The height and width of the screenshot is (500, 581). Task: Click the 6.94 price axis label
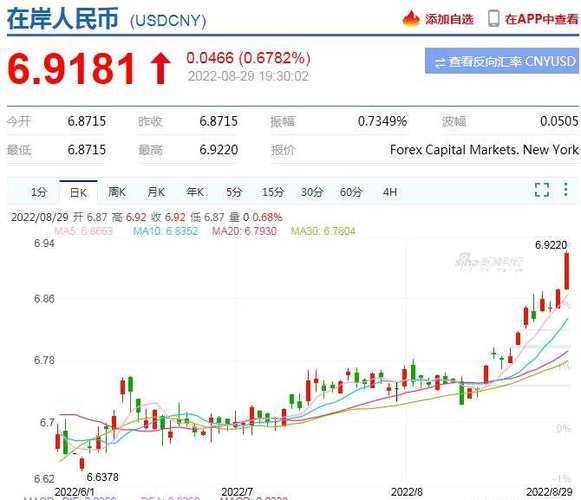click(44, 244)
